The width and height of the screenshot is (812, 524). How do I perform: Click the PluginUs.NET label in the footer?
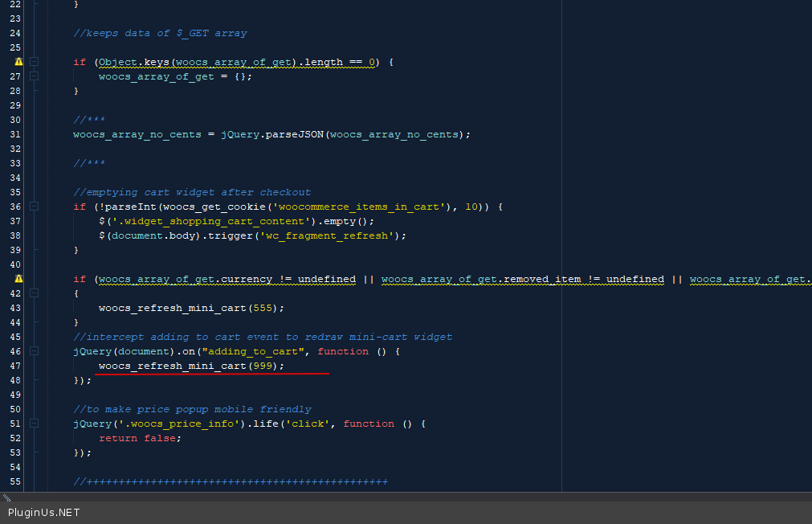point(44,513)
